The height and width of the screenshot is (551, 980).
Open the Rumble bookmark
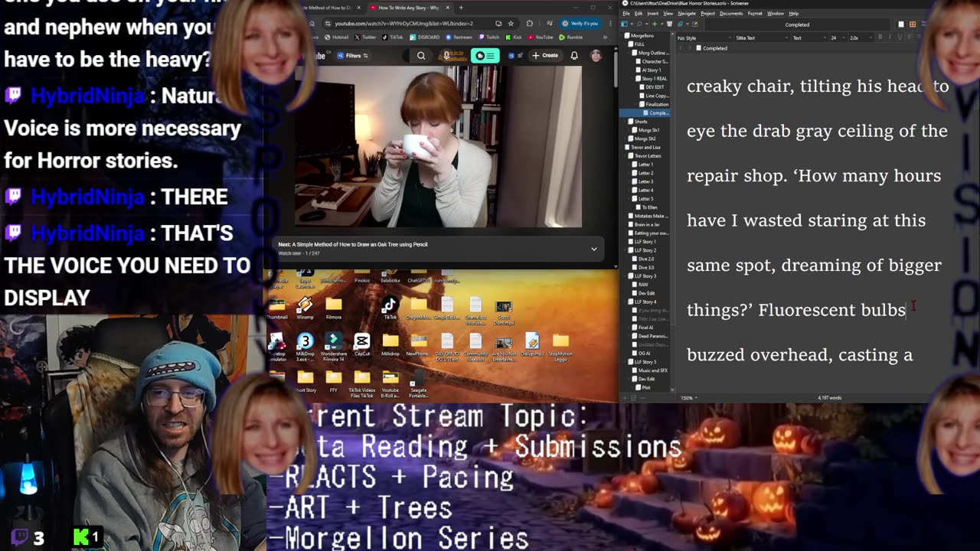[571, 37]
